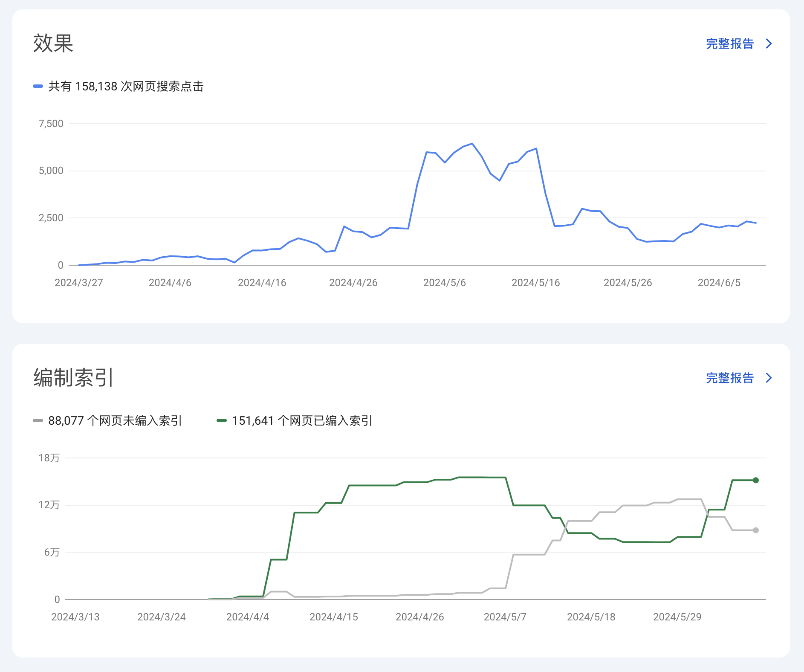Click the 18万 y-axis label
804x672 pixels.
tap(49, 458)
